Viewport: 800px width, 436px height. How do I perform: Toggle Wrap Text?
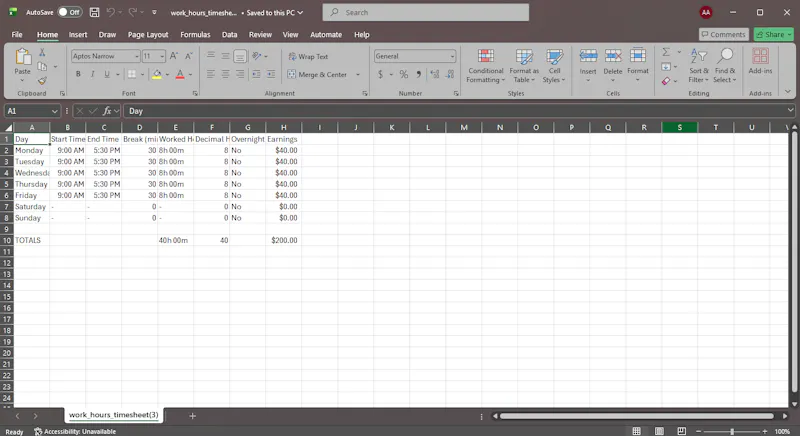click(308, 57)
